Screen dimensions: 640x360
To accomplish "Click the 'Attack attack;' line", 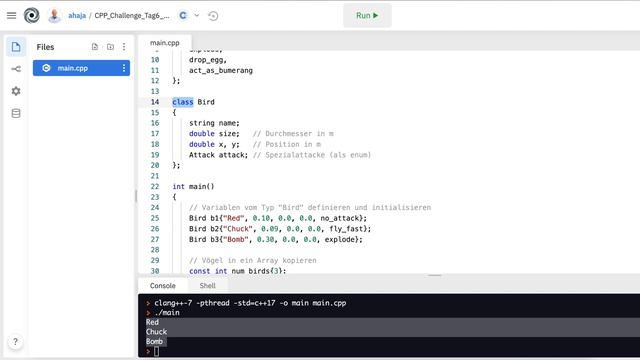I will point(218,155).
